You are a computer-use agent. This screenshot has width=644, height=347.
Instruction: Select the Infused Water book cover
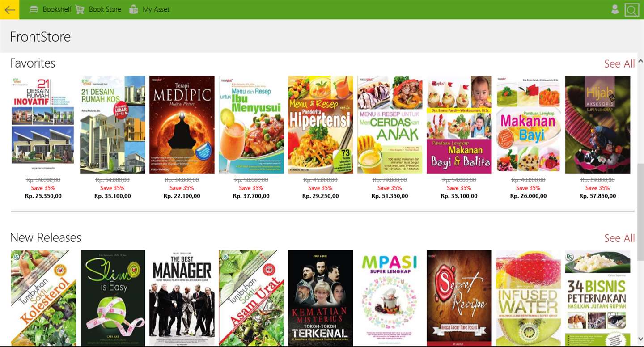pyautogui.click(x=529, y=298)
